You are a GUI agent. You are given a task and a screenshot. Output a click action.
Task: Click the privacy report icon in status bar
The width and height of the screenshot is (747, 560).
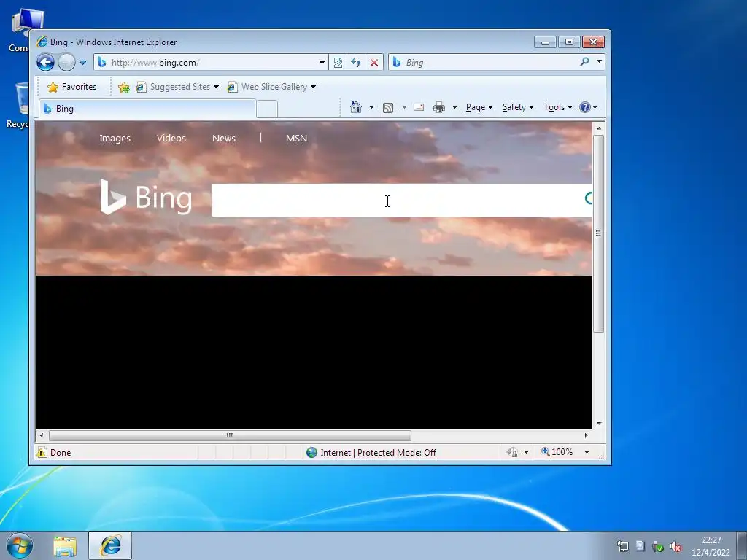512,452
